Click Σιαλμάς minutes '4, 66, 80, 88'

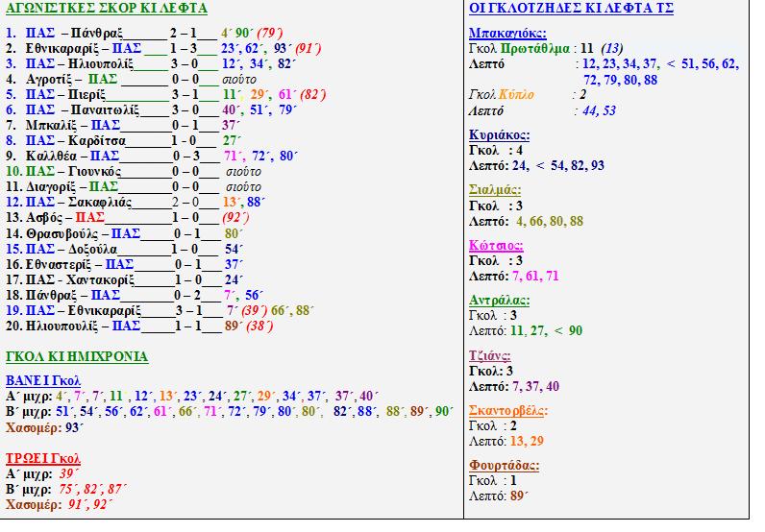pyautogui.click(x=550, y=222)
